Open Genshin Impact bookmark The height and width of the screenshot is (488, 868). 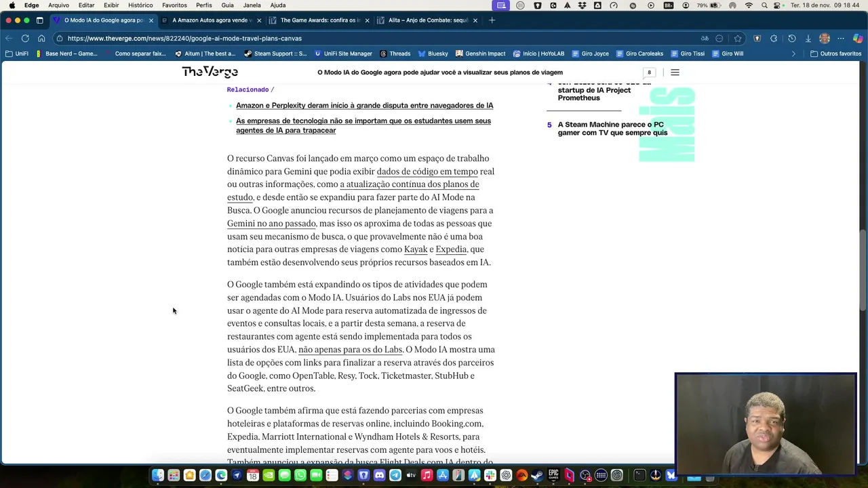tap(481, 54)
